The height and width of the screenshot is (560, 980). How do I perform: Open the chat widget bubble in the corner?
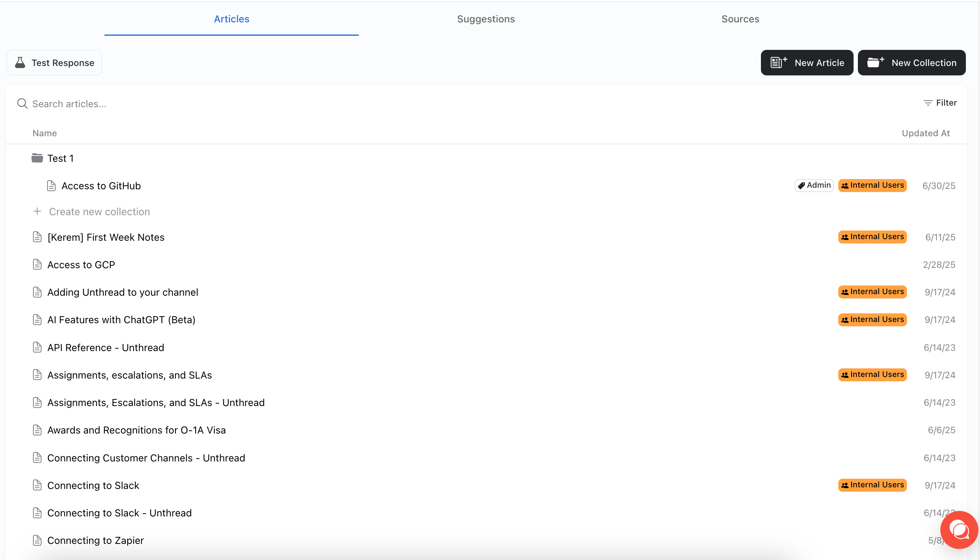click(958, 530)
